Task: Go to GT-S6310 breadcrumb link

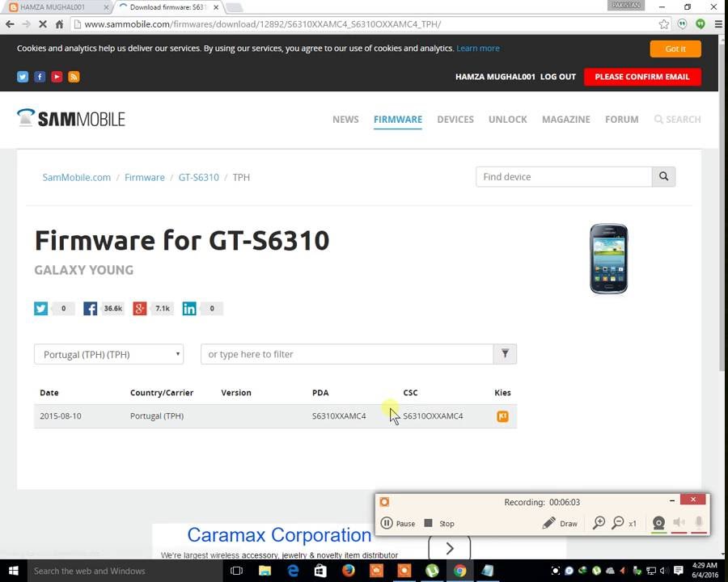Action: [199, 177]
